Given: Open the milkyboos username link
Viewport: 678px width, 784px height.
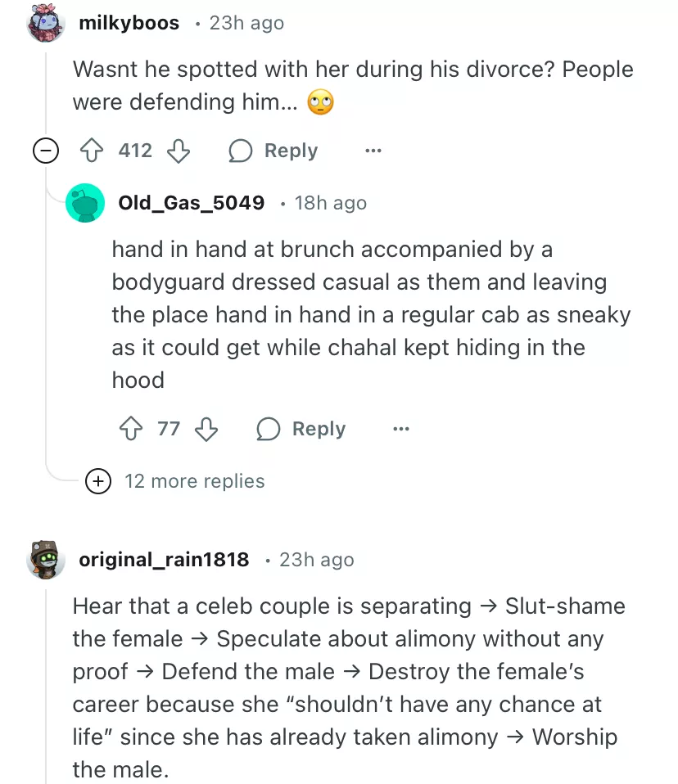Looking at the screenshot, I should pos(129,23).
